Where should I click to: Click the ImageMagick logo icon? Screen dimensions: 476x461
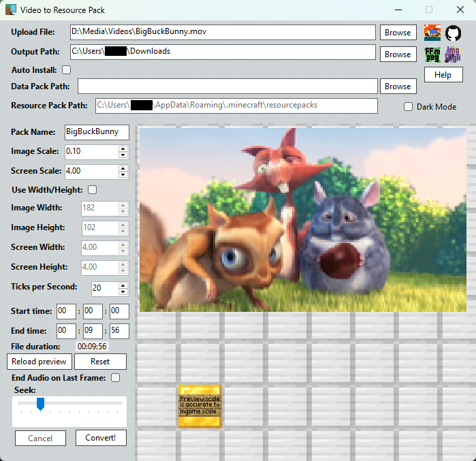click(x=453, y=54)
